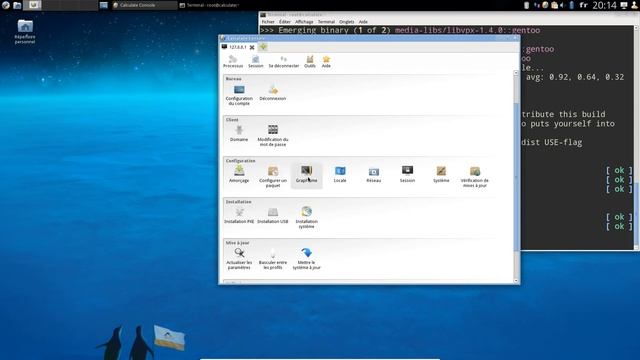Open the Amorçage configuration icon

(x=239, y=174)
